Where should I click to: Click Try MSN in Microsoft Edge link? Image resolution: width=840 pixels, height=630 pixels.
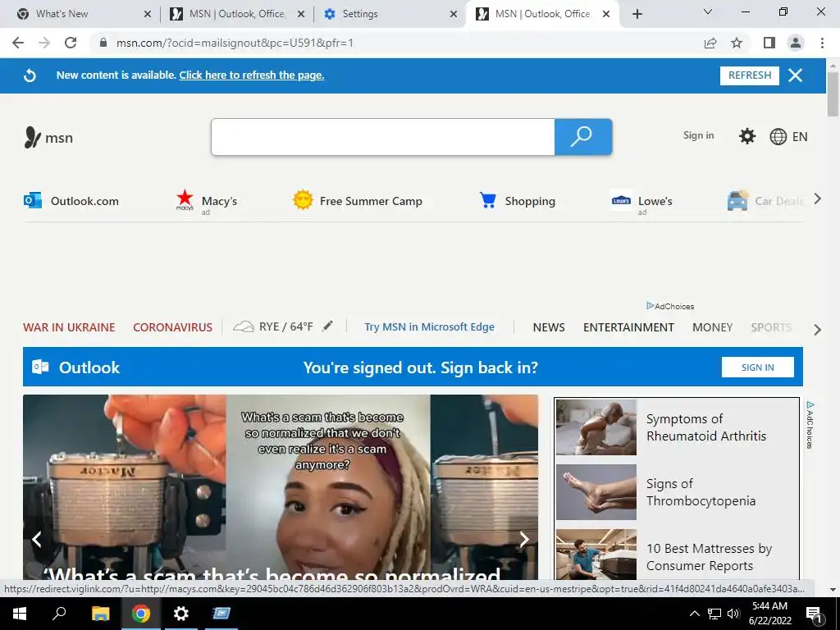[429, 326]
